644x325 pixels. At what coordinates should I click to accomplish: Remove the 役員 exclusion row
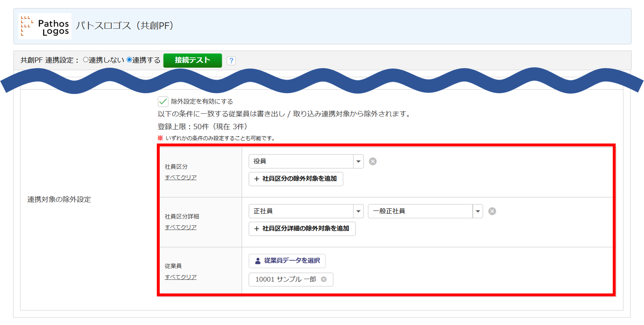373,162
